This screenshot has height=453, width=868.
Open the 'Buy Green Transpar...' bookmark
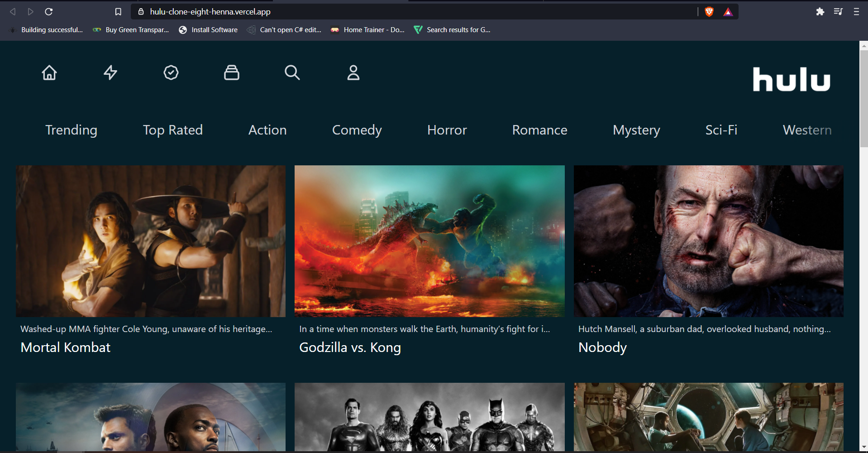(131, 30)
